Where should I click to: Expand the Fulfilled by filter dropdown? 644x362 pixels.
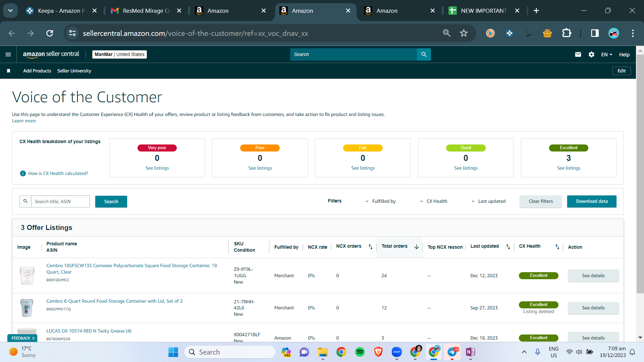click(380, 201)
